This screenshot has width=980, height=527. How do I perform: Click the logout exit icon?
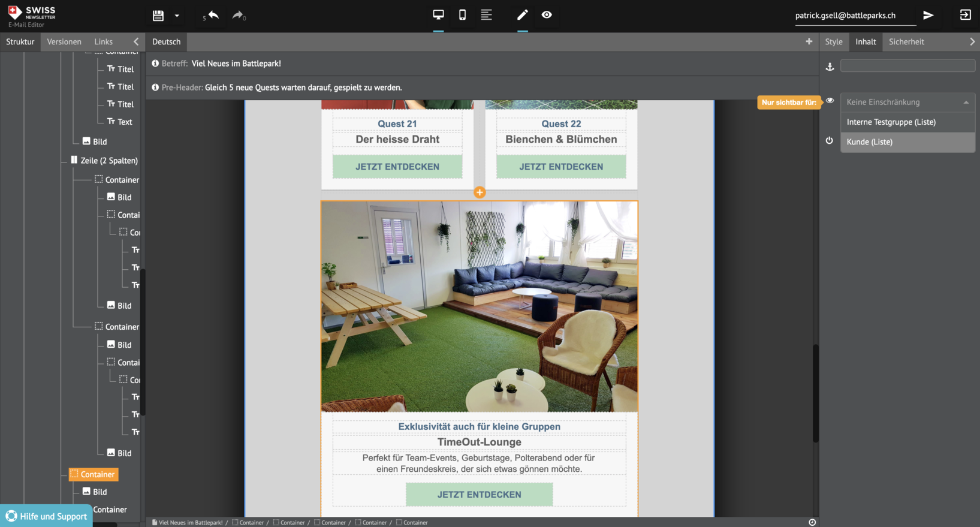pos(965,15)
